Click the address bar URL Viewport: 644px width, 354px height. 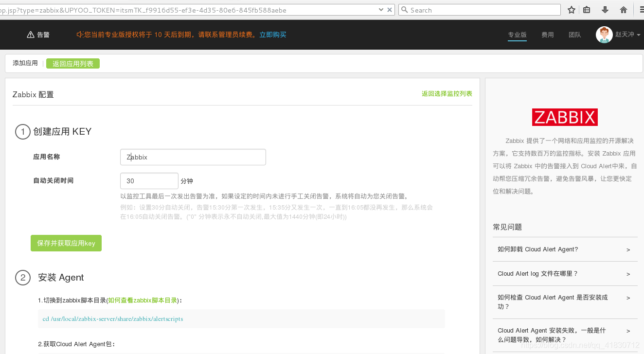pyautogui.click(x=187, y=10)
